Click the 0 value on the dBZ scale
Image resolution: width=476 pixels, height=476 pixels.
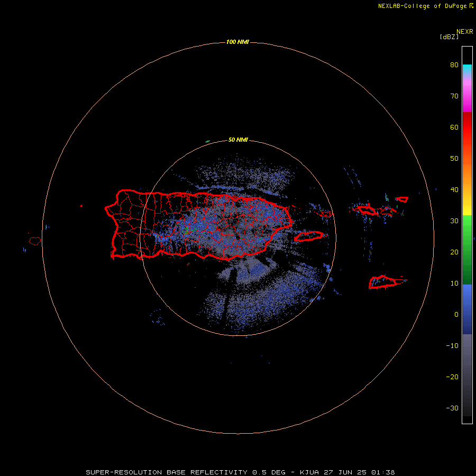[x=456, y=315]
